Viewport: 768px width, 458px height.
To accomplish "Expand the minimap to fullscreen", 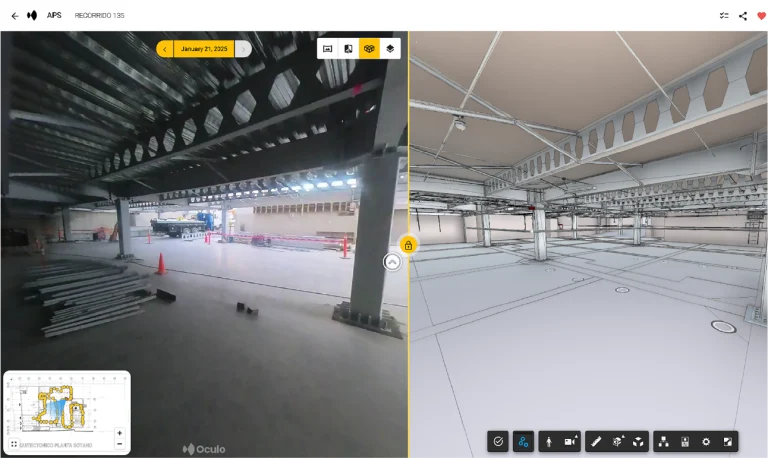I will pos(14,444).
